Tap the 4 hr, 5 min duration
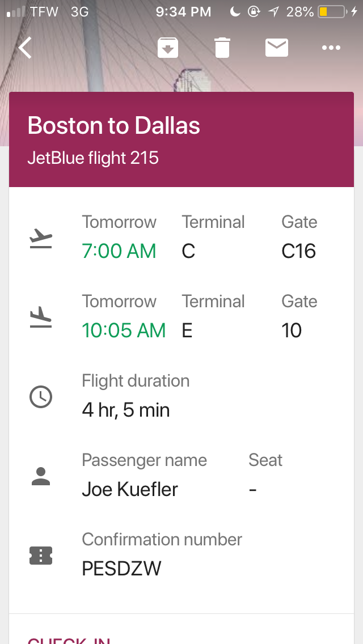The height and width of the screenshot is (644, 363). coord(126,410)
